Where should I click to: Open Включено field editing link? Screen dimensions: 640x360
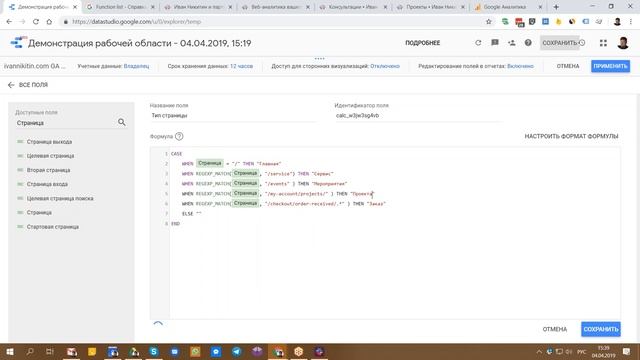pos(520,66)
